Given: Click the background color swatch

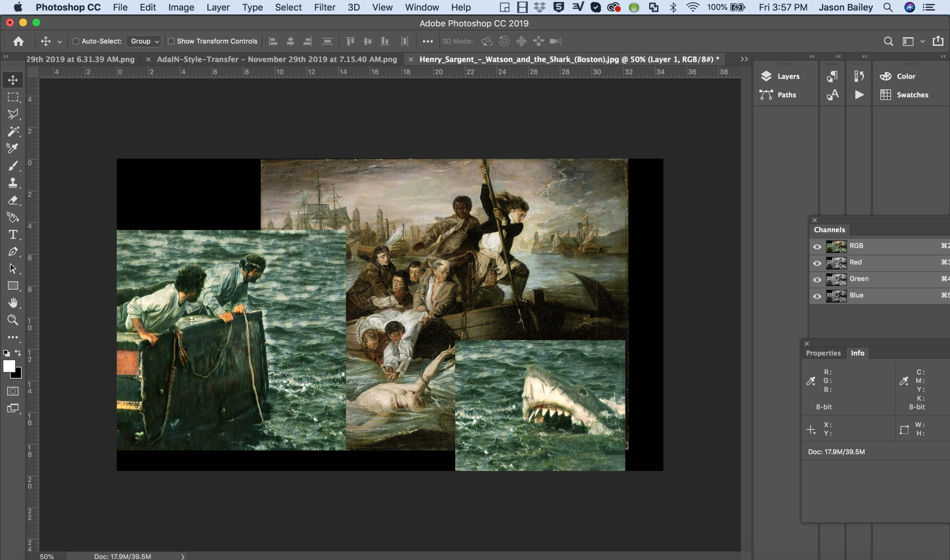Looking at the screenshot, I should [x=18, y=375].
